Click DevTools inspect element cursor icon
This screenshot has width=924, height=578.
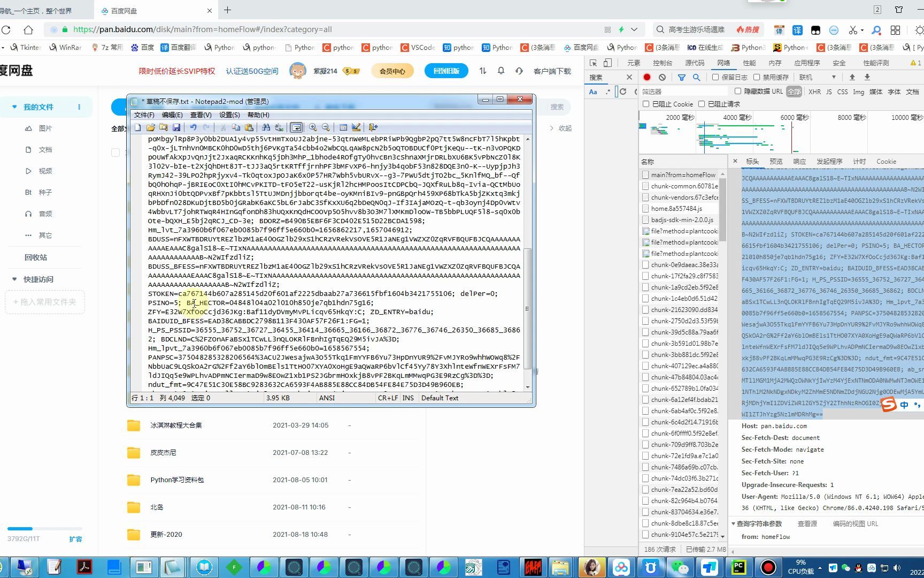tap(593, 63)
